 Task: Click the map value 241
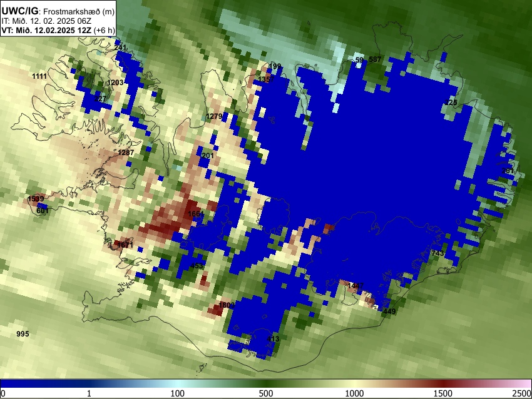pos(120,48)
